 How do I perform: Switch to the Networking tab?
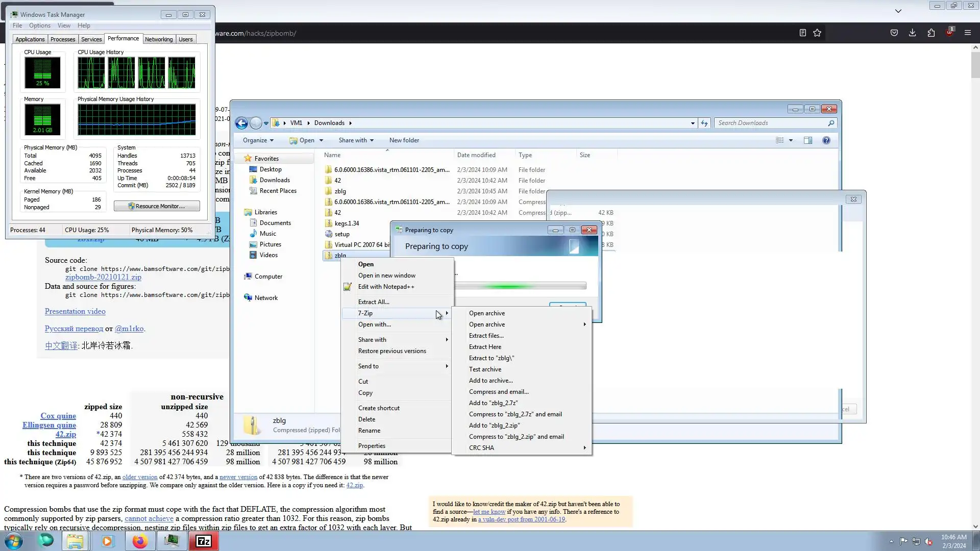point(159,39)
